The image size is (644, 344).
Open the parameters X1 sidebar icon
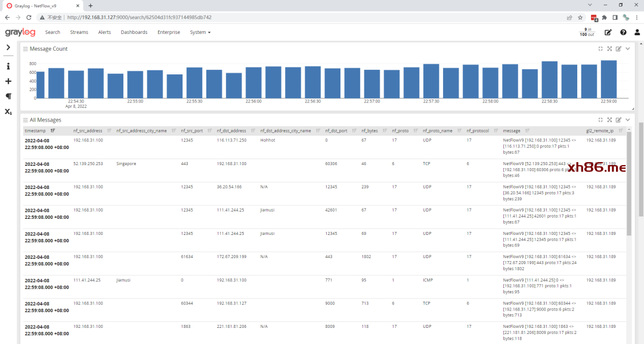point(8,111)
